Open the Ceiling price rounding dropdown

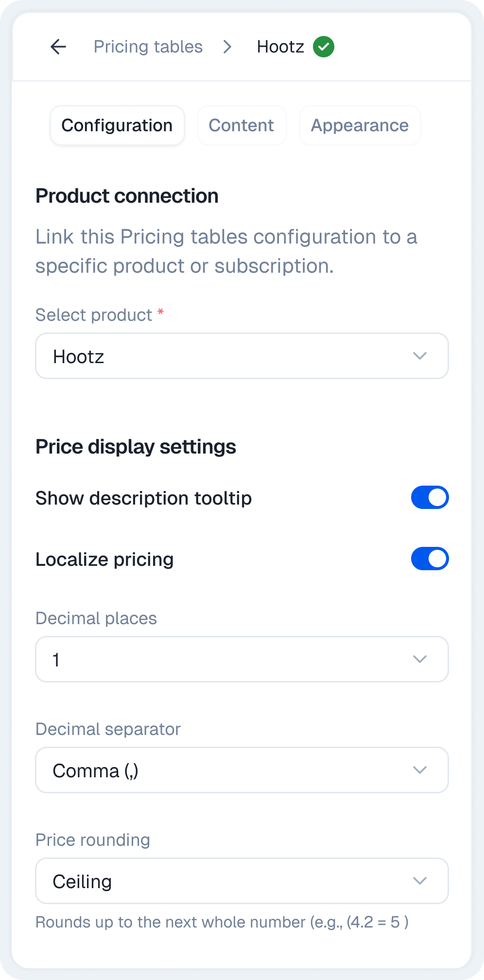tap(242, 881)
